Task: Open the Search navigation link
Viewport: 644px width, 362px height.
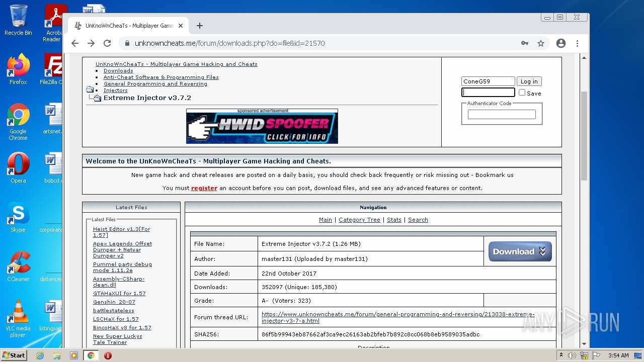Action: 418,220
